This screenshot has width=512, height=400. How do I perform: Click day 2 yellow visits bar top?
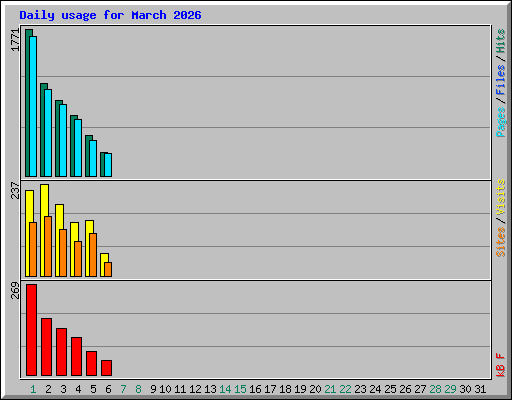tap(44, 200)
